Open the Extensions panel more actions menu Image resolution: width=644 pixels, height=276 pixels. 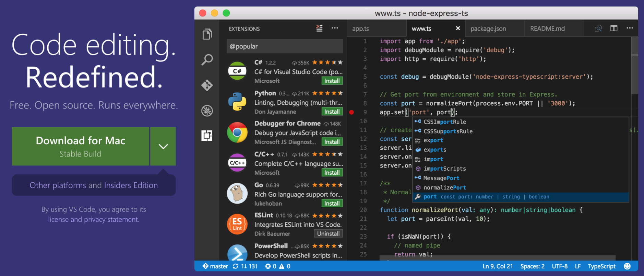coord(335,28)
